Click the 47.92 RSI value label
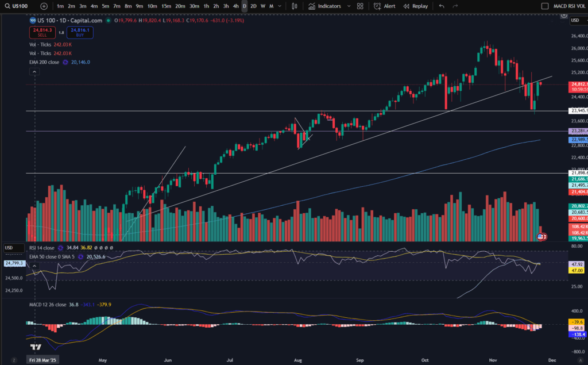The image size is (588, 365). [577, 264]
